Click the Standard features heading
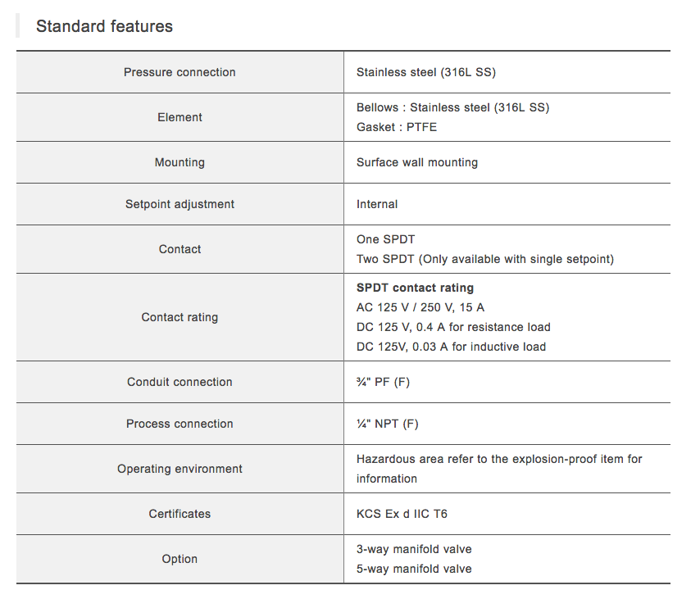Viewport: 700px width, 599px height. click(x=104, y=26)
